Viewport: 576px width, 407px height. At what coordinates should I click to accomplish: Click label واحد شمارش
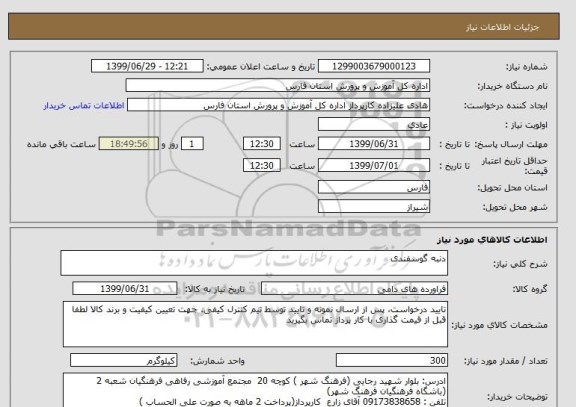(217, 361)
